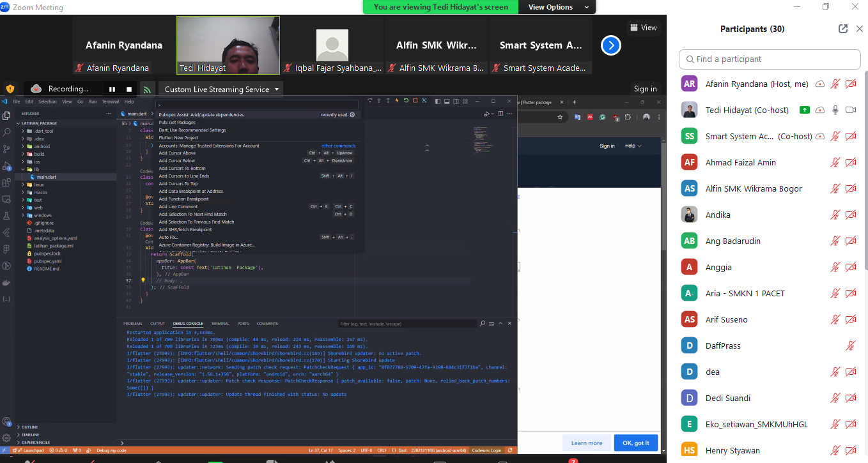This screenshot has height=463, width=868.
Task: Open the Grammarly extension icon in Chrome
Action: (602, 117)
